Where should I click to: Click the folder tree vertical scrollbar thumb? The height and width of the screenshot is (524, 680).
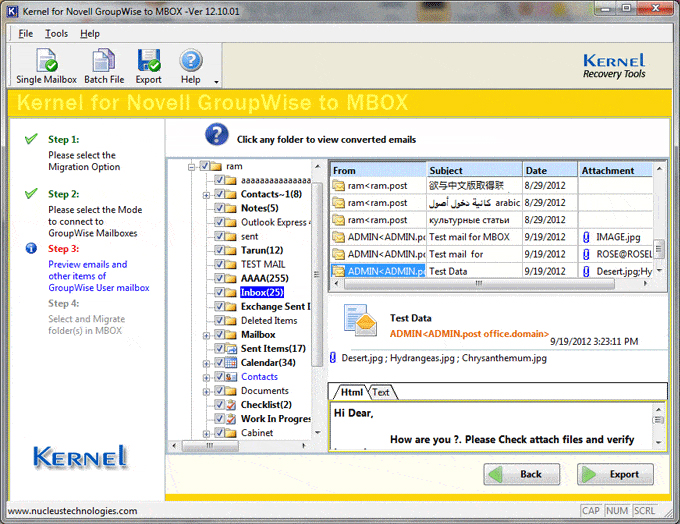317,274
